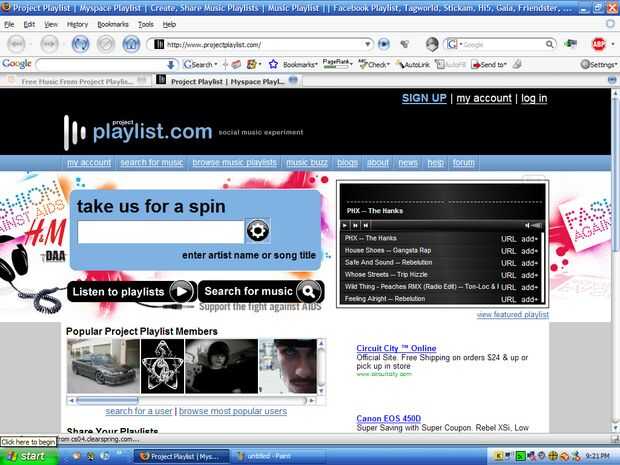The image size is (620, 465).
Task: Click the spell Check toolbar button
Action: click(374, 64)
